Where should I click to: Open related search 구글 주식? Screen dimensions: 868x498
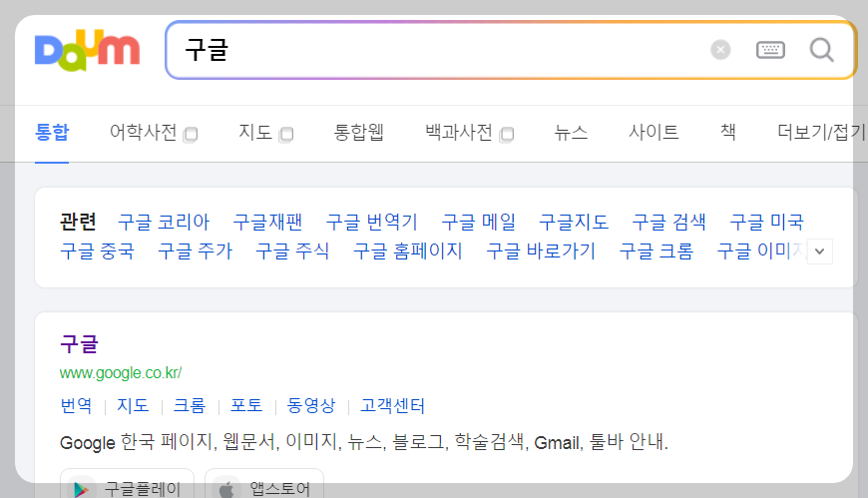click(x=293, y=250)
